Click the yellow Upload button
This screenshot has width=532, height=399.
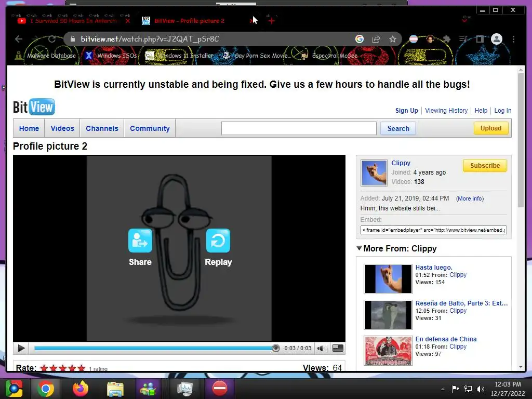click(490, 128)
